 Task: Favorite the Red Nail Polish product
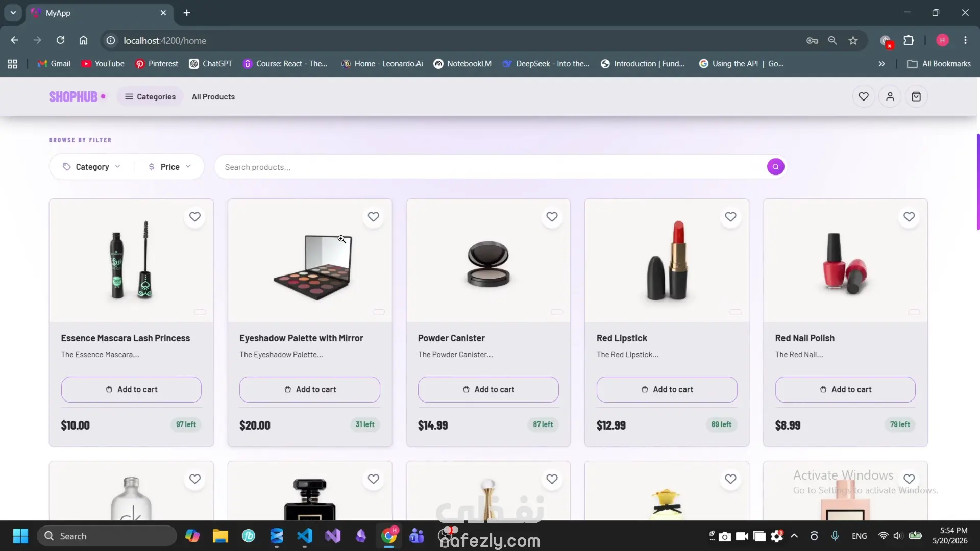[x=909, y=217]
